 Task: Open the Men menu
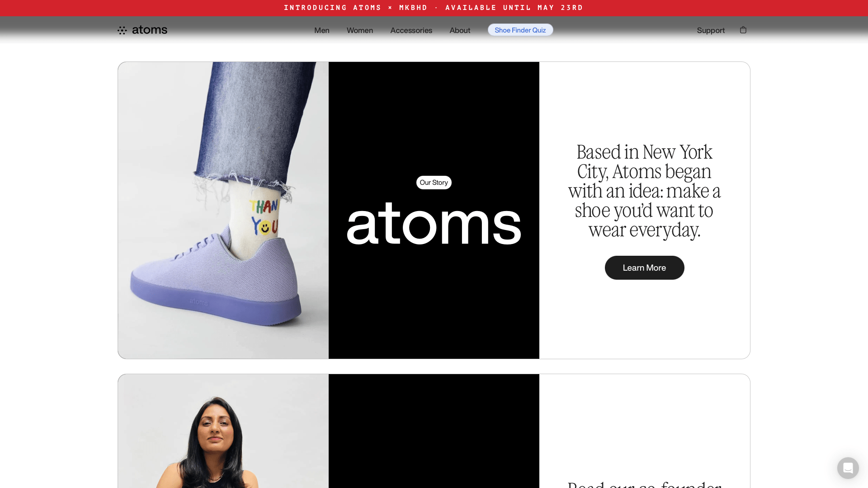(x=322, y=30)
